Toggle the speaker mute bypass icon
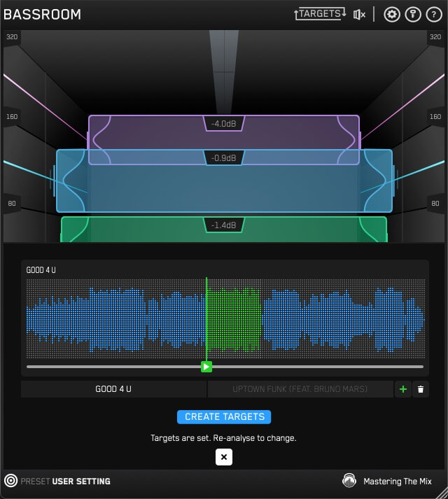The image size is (448, 499). tap(359, 14)
